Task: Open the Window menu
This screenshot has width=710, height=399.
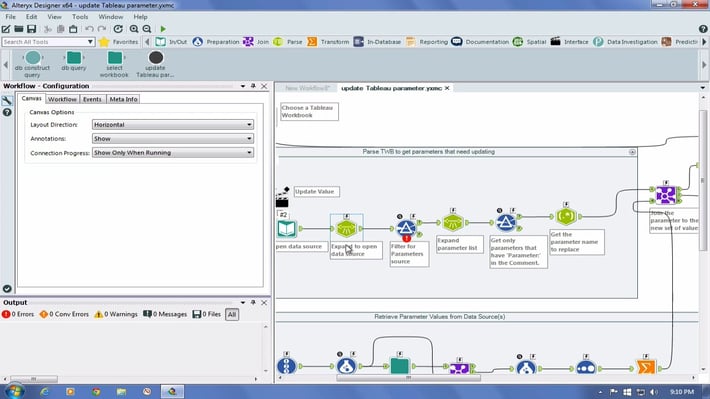Action: click(x=110, y=17)
